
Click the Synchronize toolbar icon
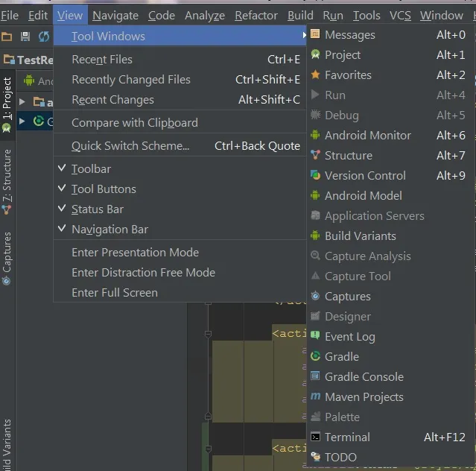click(x=44, y=37)
